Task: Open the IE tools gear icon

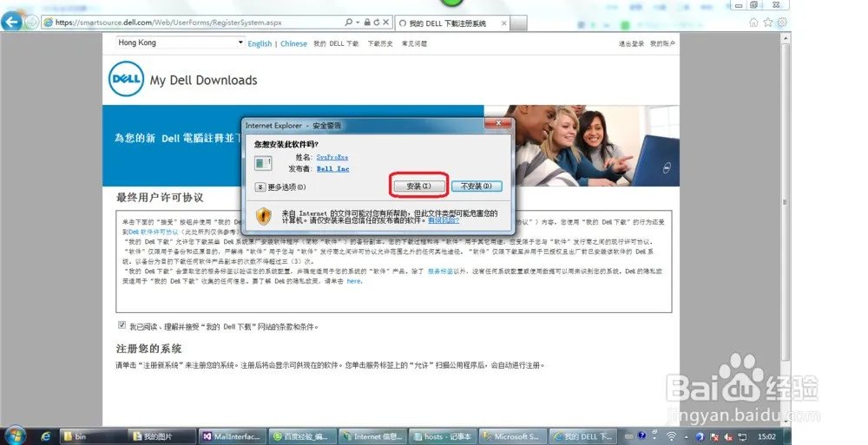Action: [782, 23]
